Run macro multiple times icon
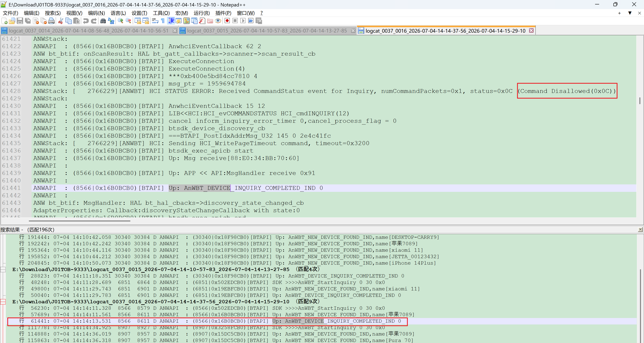 point(251,21)
